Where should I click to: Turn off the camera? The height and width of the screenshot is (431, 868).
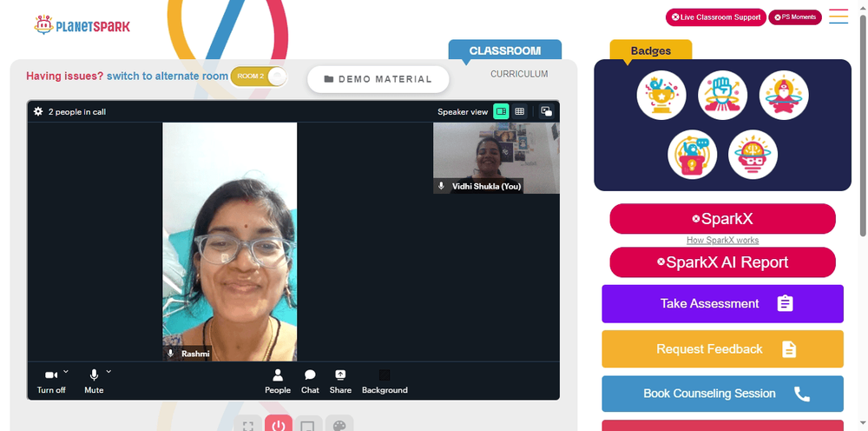(x=51, y=381)
